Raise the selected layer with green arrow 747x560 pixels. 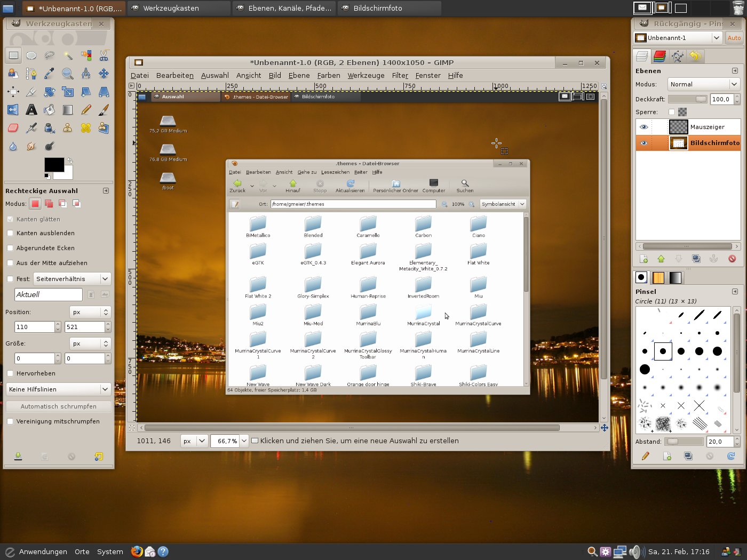(x=661, y=259)
